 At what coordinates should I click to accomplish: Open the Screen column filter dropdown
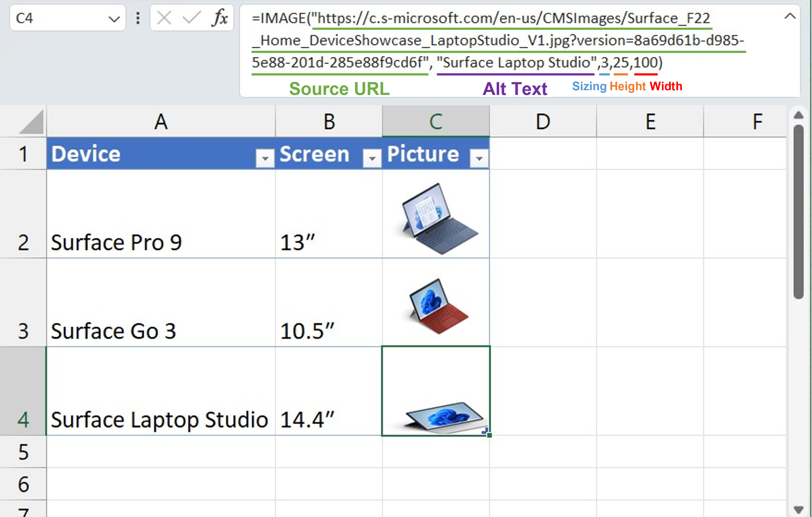(372, 158)
